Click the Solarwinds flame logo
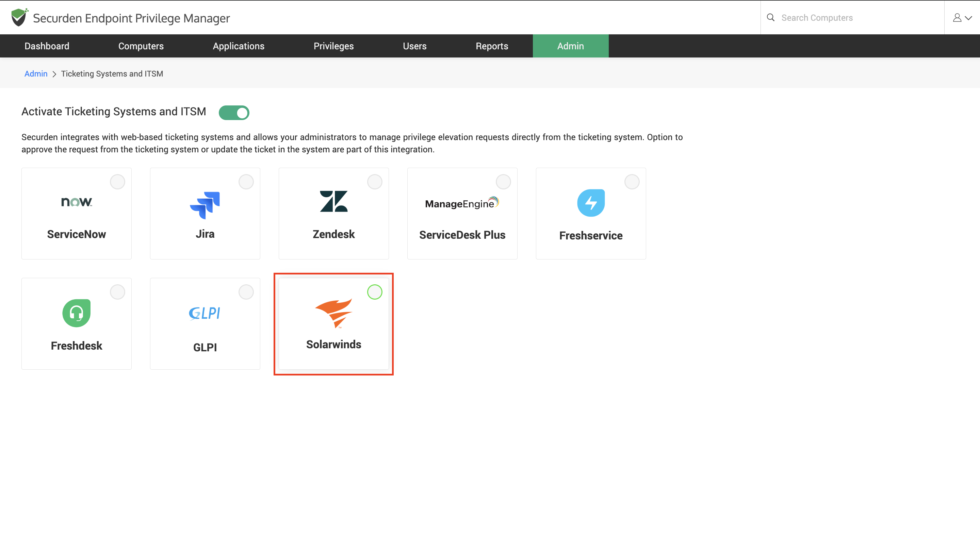This screenshot has width=980, height=553. (333, 313)
